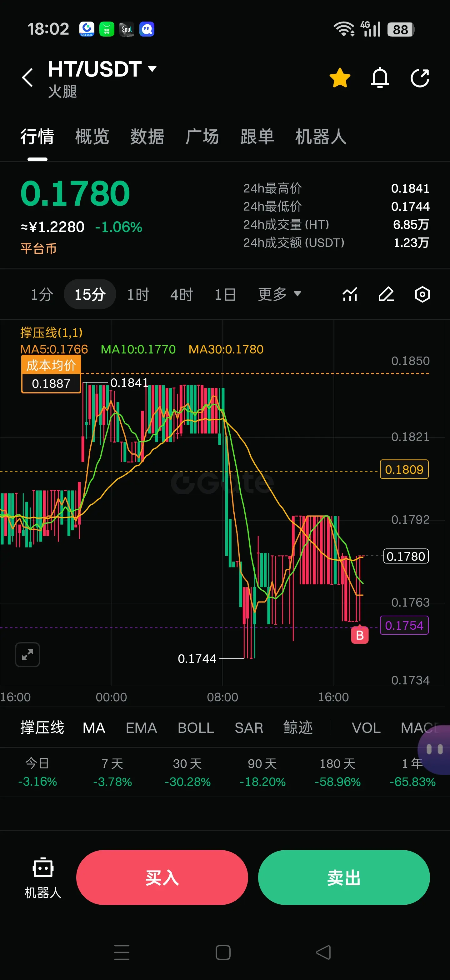Screen dimensions: 450x980
Task: Select the 4时 timeframe
Action: [182, 294]
